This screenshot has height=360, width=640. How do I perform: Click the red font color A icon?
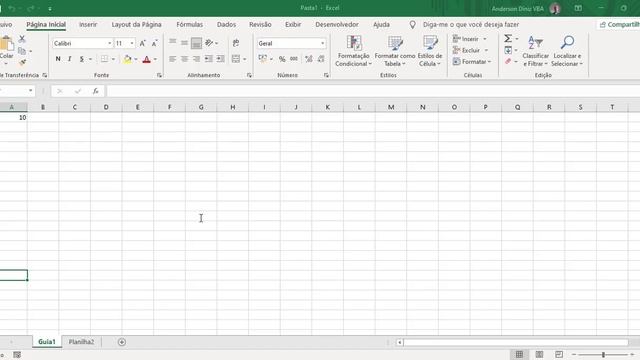click(x=147, y=59)
